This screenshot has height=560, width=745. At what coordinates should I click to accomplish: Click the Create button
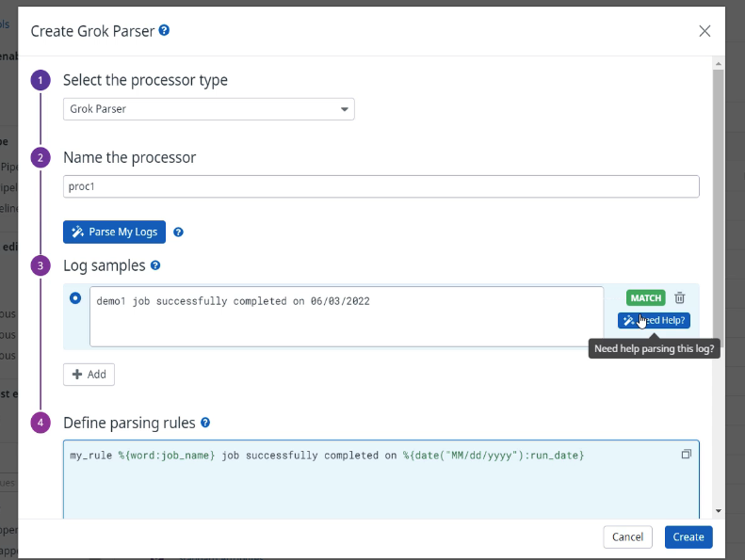click(688, 536)
